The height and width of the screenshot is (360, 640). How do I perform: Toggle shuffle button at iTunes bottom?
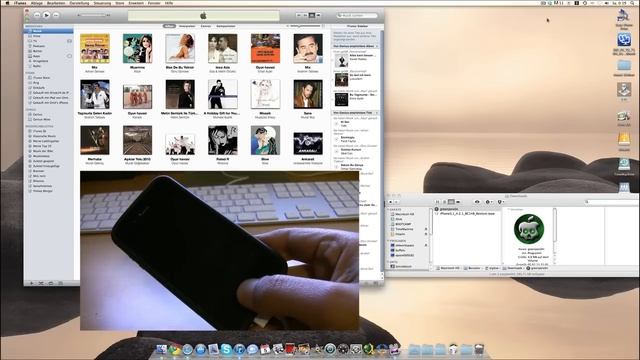click(x=41, y=283)
